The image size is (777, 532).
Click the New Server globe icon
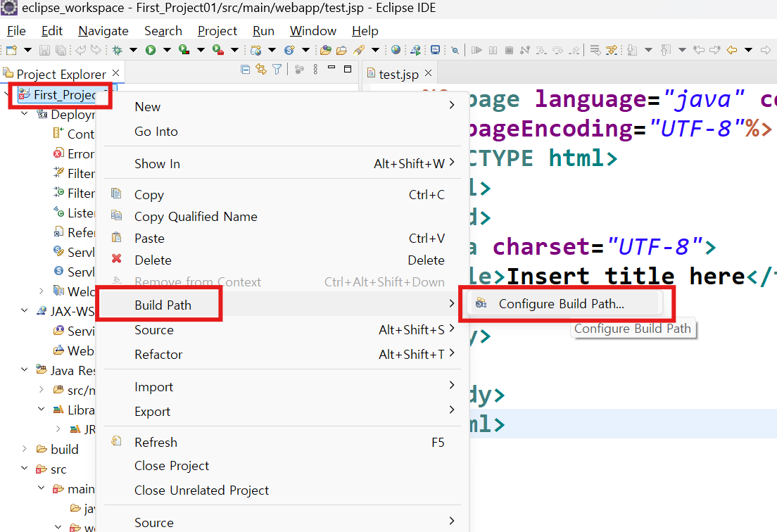coord(256,50)
